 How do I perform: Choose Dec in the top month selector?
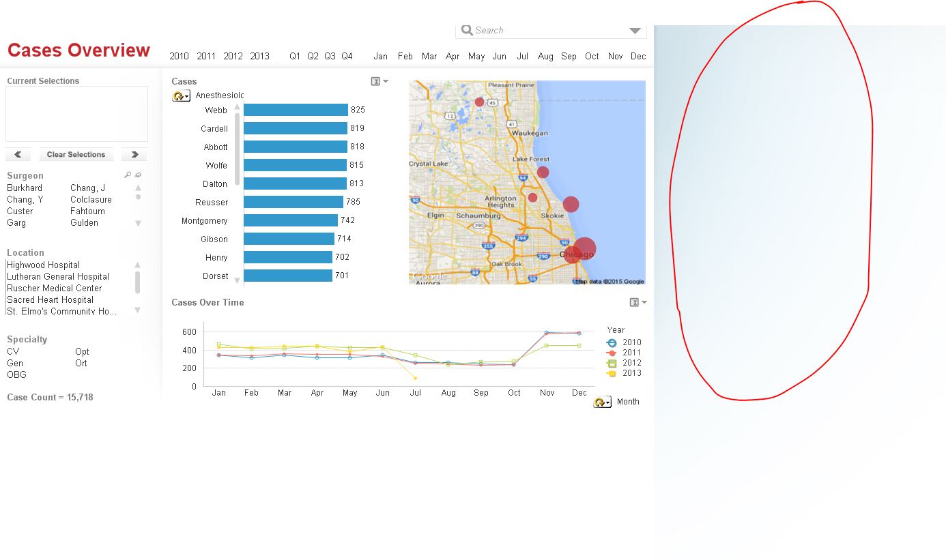click(x=638, y=56)
